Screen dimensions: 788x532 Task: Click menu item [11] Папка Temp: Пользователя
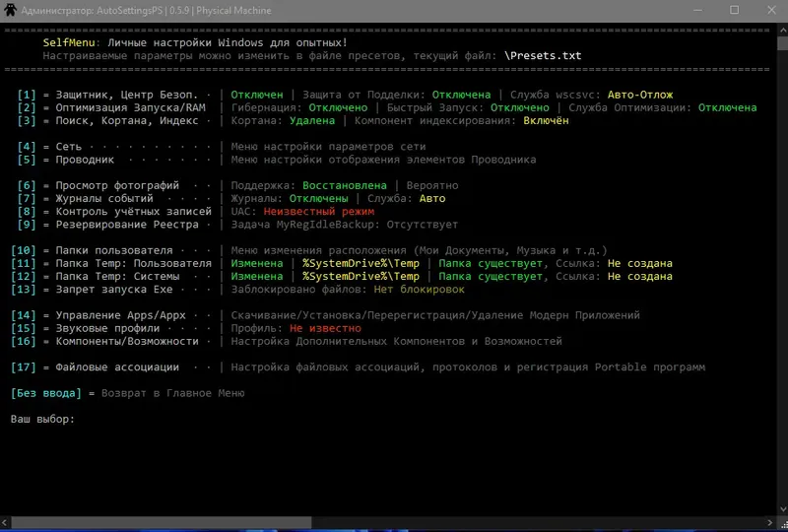[x=111, y=263]
